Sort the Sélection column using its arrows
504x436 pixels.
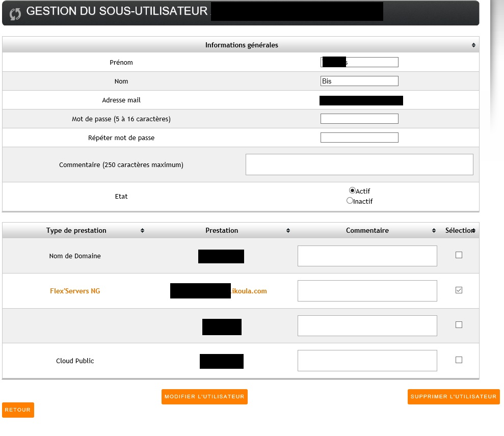tap(473, 231)
